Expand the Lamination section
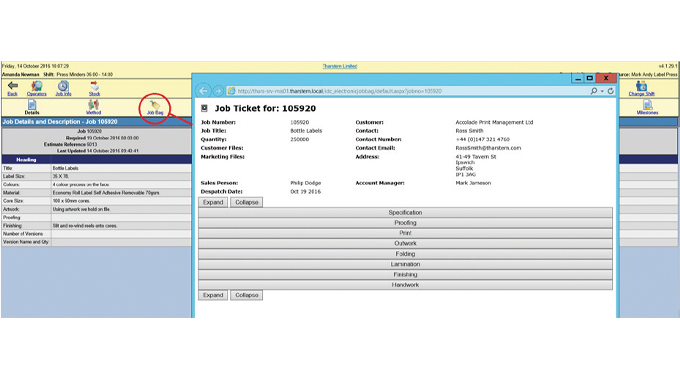This screenshot has height=380, width=680. [x=405, y=264]
